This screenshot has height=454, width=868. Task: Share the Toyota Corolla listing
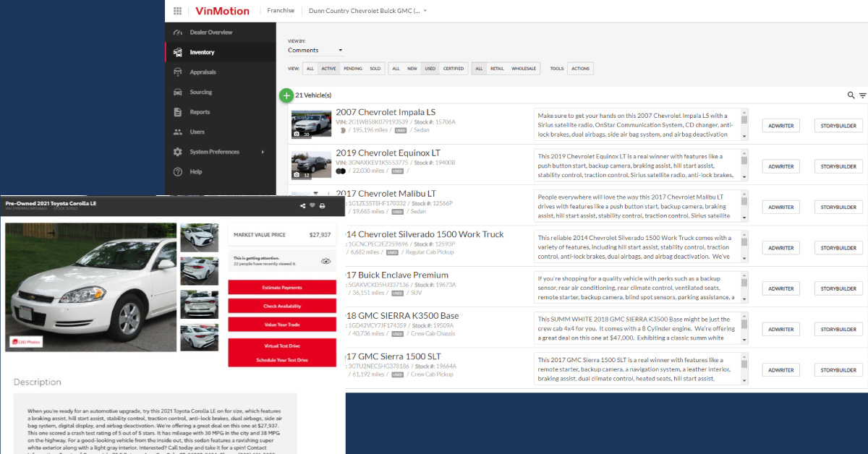coord(302,206)
